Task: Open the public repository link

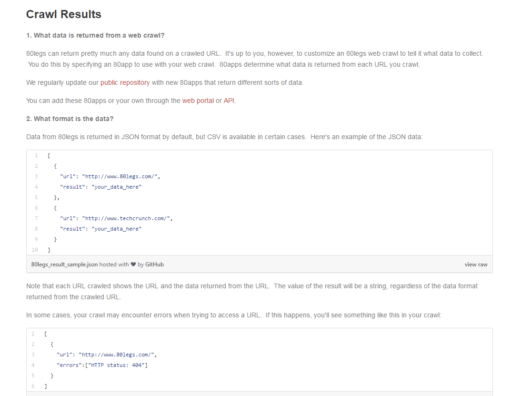Action: pyautogui.click(x=125, y=82)
